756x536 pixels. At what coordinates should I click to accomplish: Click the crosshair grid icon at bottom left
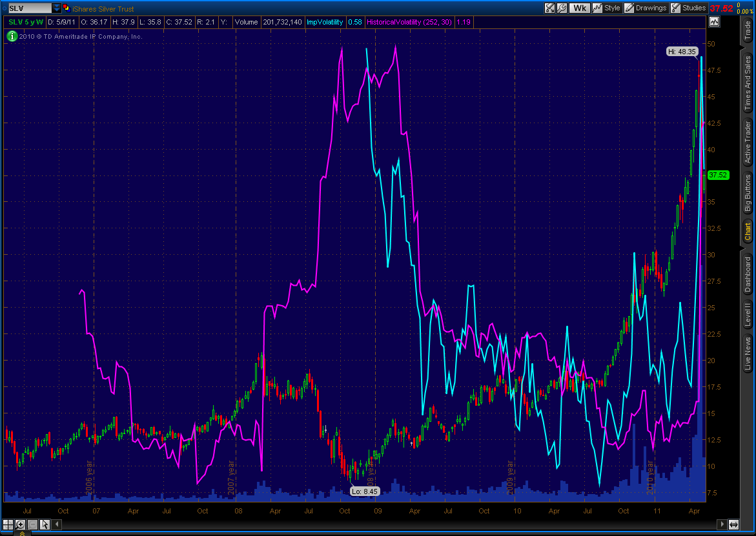pos(8,524)
